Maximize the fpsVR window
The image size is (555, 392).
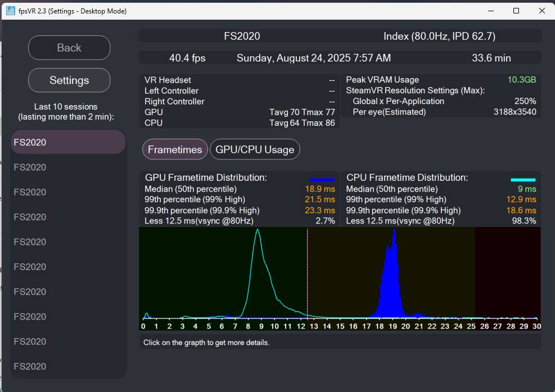click(516, 11)
